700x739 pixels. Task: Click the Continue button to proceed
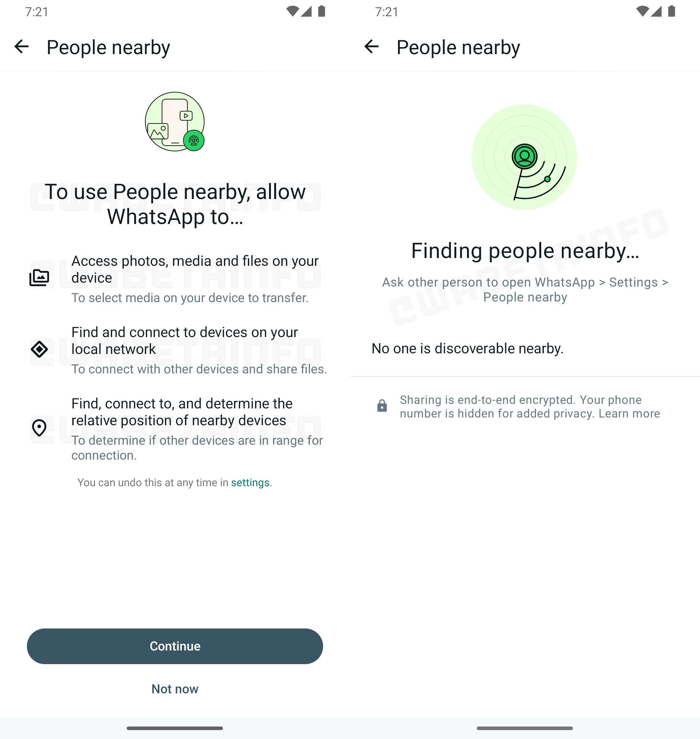coord(175,646)
